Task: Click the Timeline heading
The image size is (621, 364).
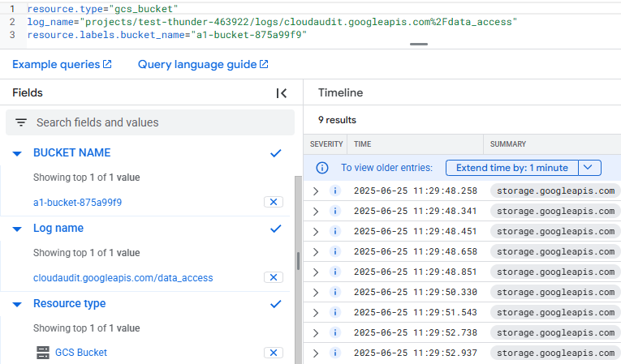Action: [341, 92]
